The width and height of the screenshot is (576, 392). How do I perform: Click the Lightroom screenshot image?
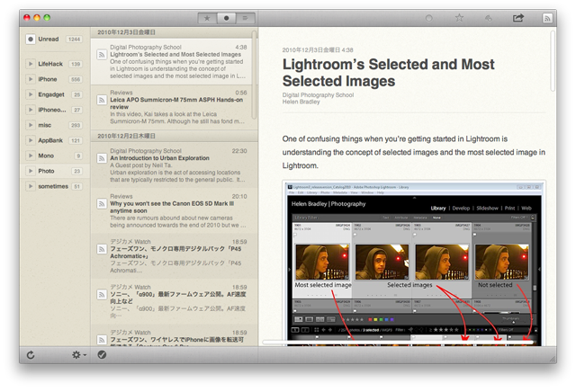(x=414, y=263)
